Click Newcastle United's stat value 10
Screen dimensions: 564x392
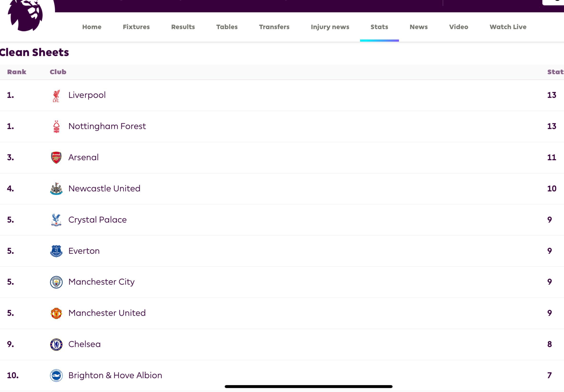[x=552, y=189]
